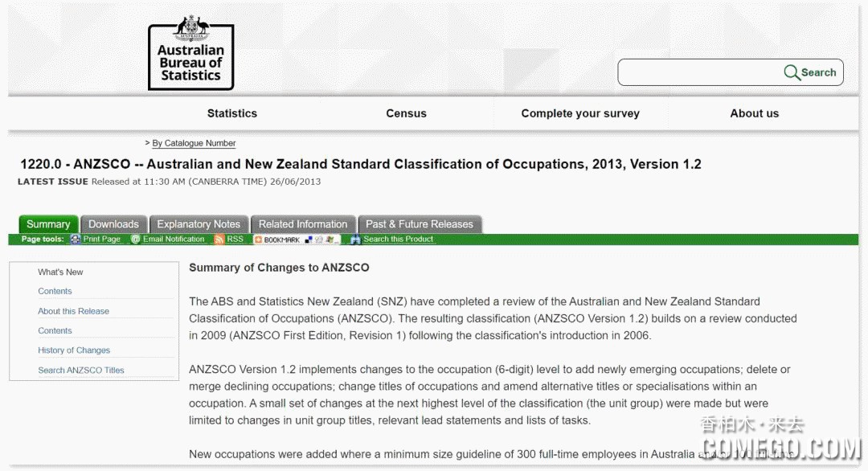Click Search ANZSCO Titles link
868x471 pixels.
tap(81, 371)
